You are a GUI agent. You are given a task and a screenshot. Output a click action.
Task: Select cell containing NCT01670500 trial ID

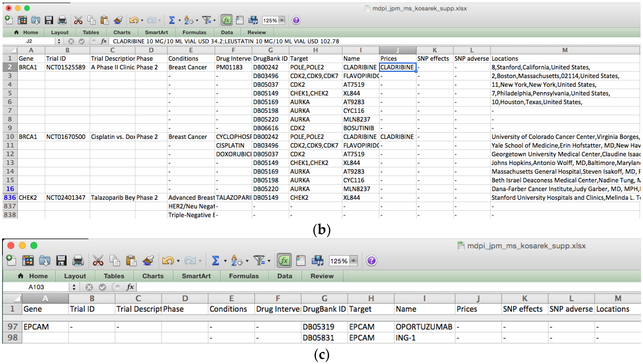[66, 137]
